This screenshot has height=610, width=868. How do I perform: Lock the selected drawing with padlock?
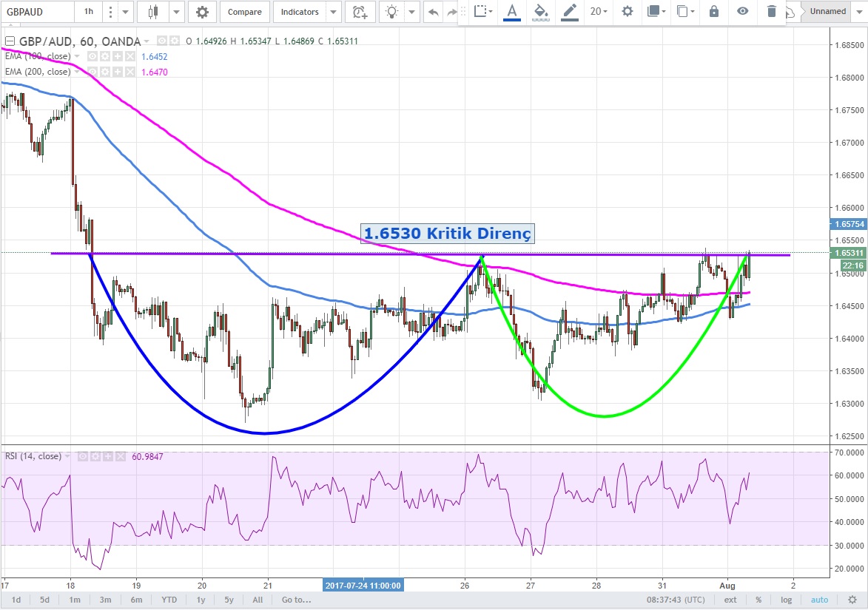click(713, 11)
